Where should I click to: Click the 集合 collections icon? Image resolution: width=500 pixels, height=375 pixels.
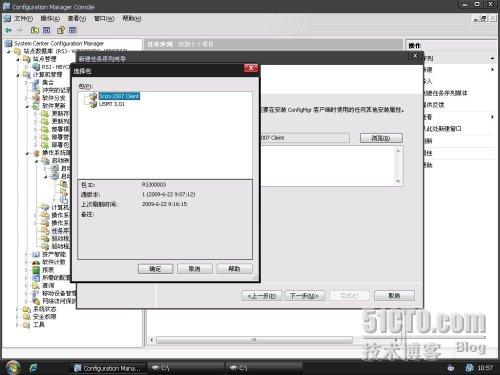click(x=36, y=82)
